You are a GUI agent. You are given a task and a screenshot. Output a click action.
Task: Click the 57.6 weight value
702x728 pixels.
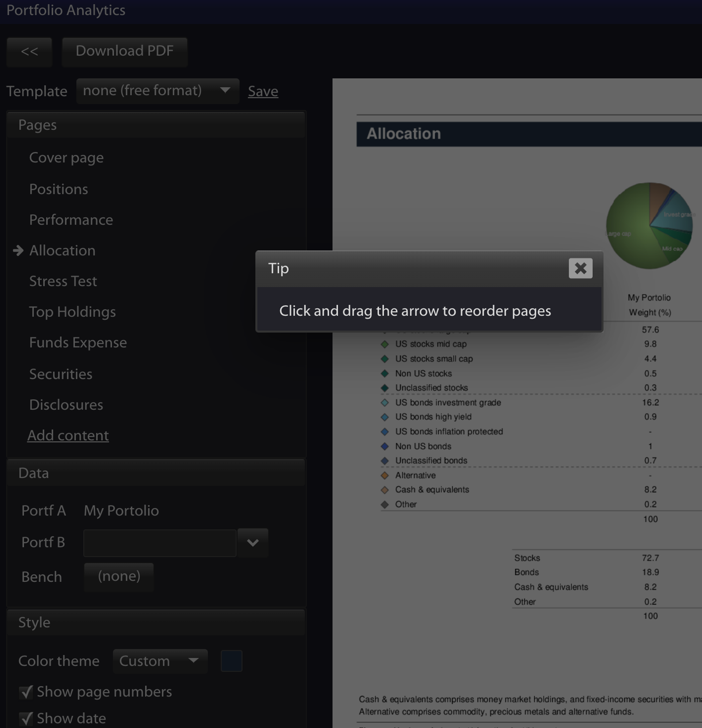[x=650, y=330]
